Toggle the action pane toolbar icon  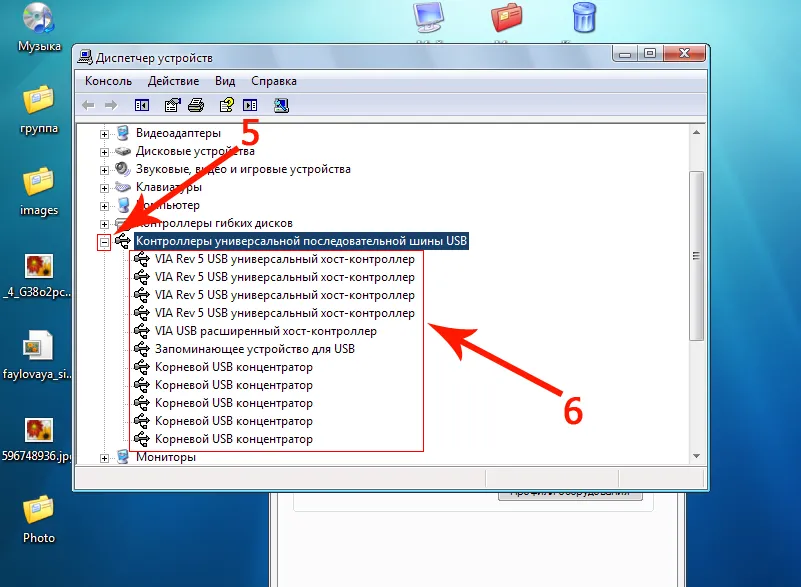click(250, 105)
